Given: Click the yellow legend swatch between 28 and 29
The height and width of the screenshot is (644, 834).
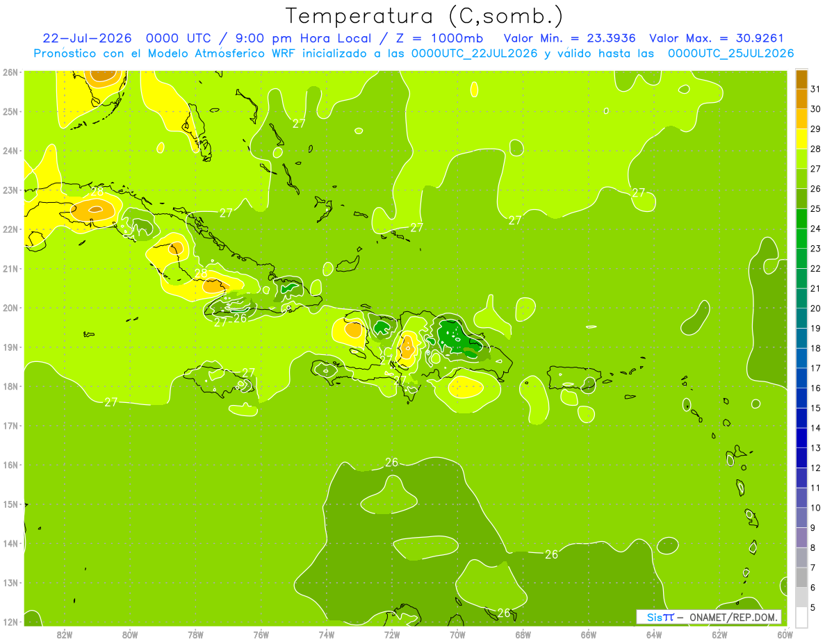Looking at the screenshot, I should click(801, 139).
